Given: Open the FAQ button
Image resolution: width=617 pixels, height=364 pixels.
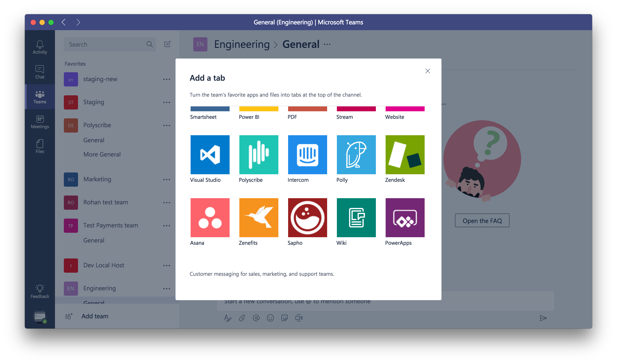Looking at the screenshot, I should [482, 221].
